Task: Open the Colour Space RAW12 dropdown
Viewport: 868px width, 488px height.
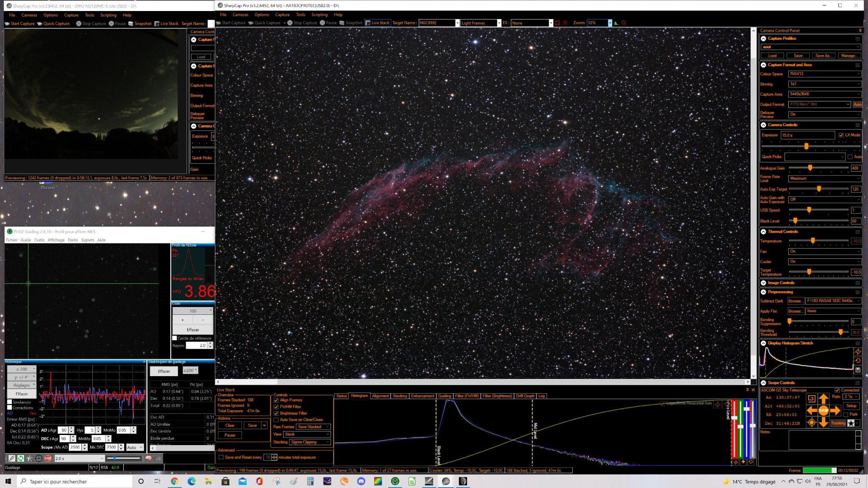Action: (825, 74)
